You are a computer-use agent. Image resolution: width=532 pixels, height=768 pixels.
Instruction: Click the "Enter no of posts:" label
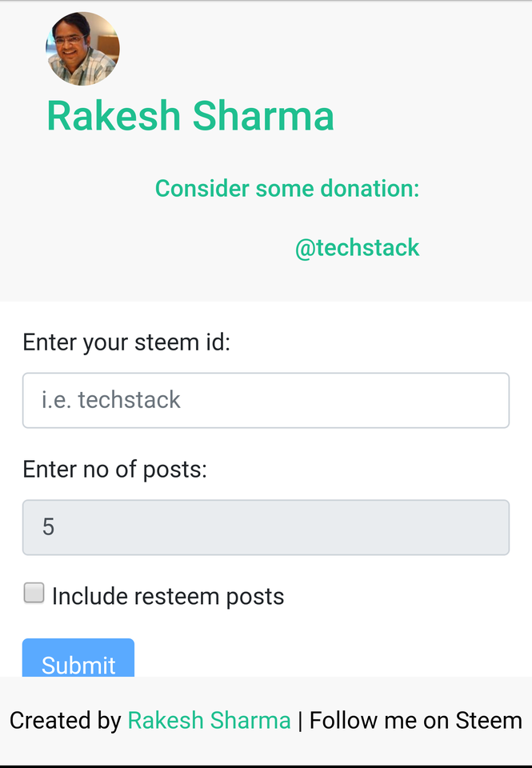click(114, 469)
